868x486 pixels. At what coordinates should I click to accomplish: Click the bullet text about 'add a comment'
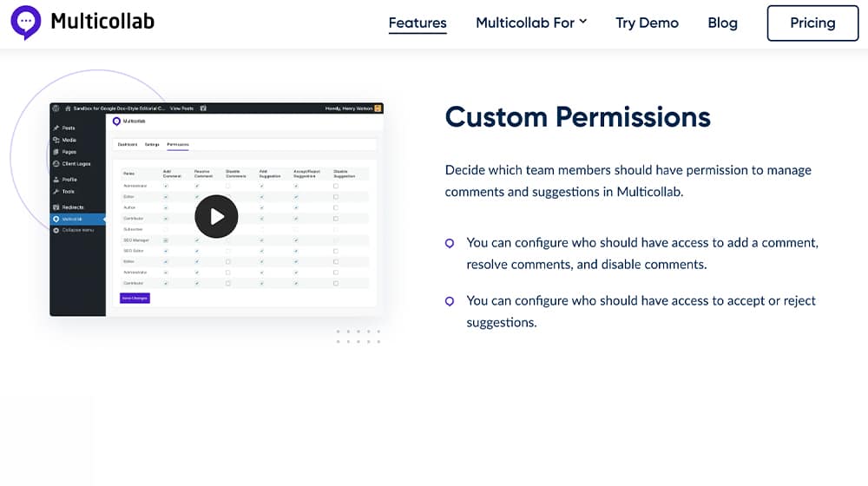642,253
